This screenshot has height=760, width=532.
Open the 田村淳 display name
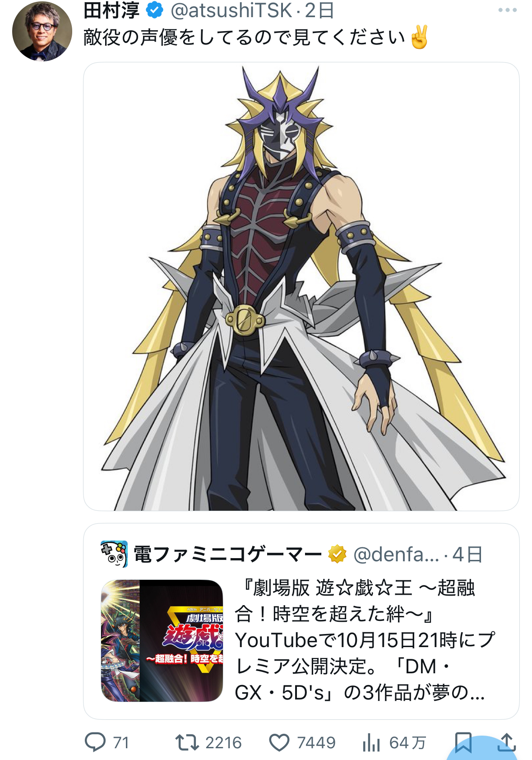click(x=111, y=10)
